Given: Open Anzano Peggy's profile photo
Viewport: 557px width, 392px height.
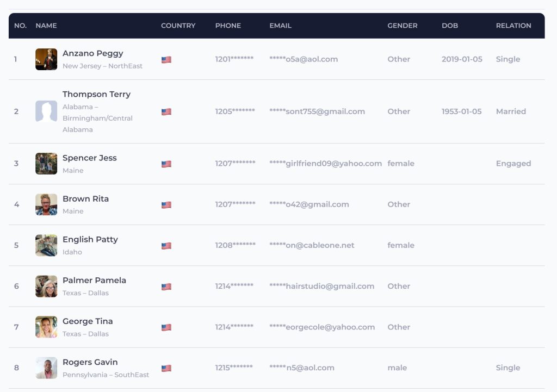Looking at the screenshot, I should (x=46, y=59).
